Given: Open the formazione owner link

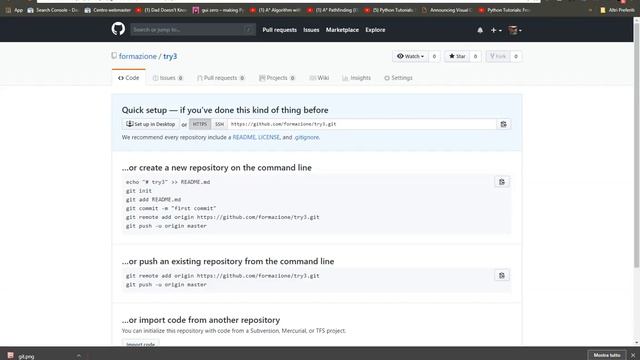Looking at the screenshot, I should (x=138, y=56).
